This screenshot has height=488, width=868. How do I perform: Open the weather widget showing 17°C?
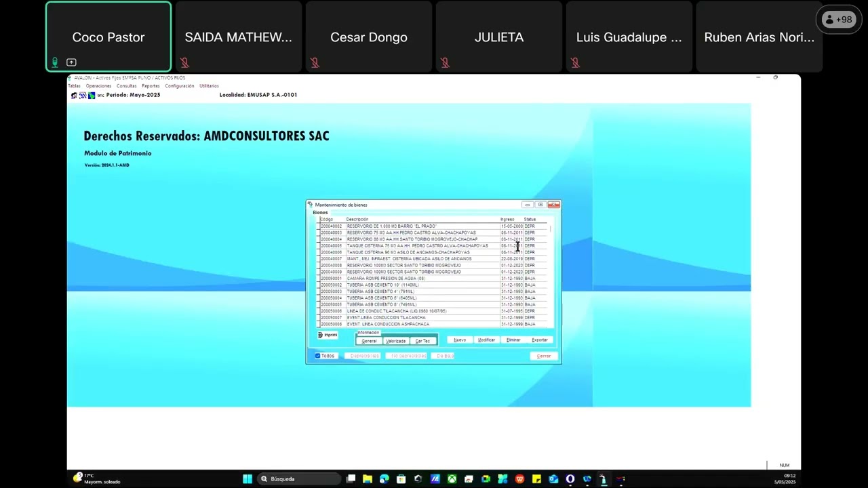(x=97, y=479)
